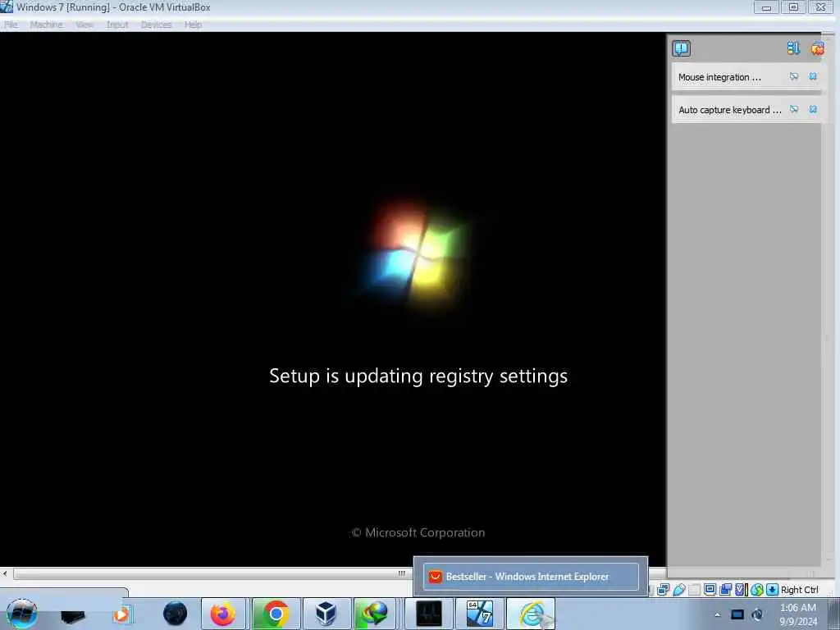The height and width of the screenshot is (630, 840).
Task: Click the left arrow of horizontal scrollbar
Action: [5, 573]
